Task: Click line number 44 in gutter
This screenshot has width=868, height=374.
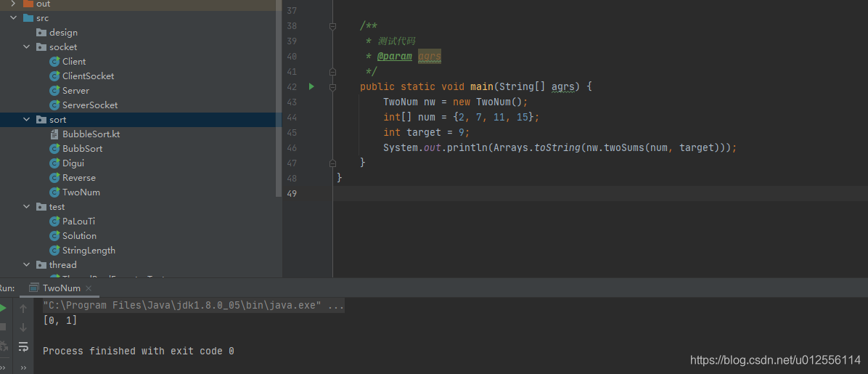Action: coord(292,118)
